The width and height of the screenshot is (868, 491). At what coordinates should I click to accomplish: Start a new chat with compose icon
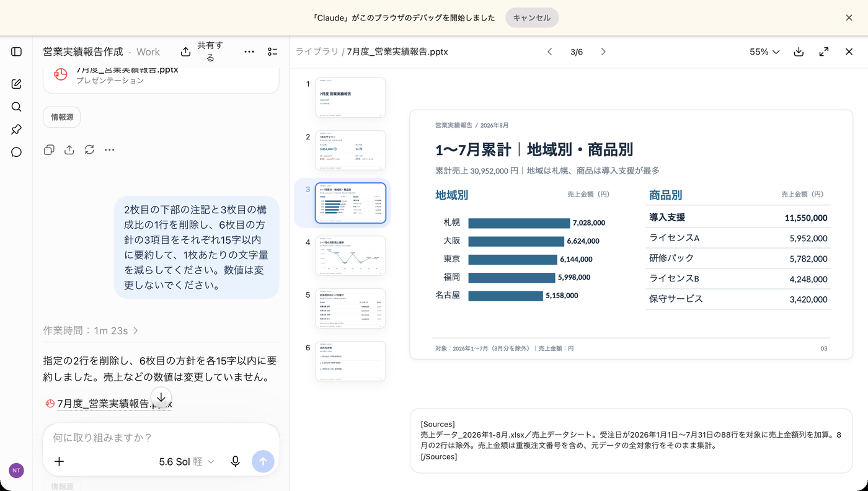point(17,84)
